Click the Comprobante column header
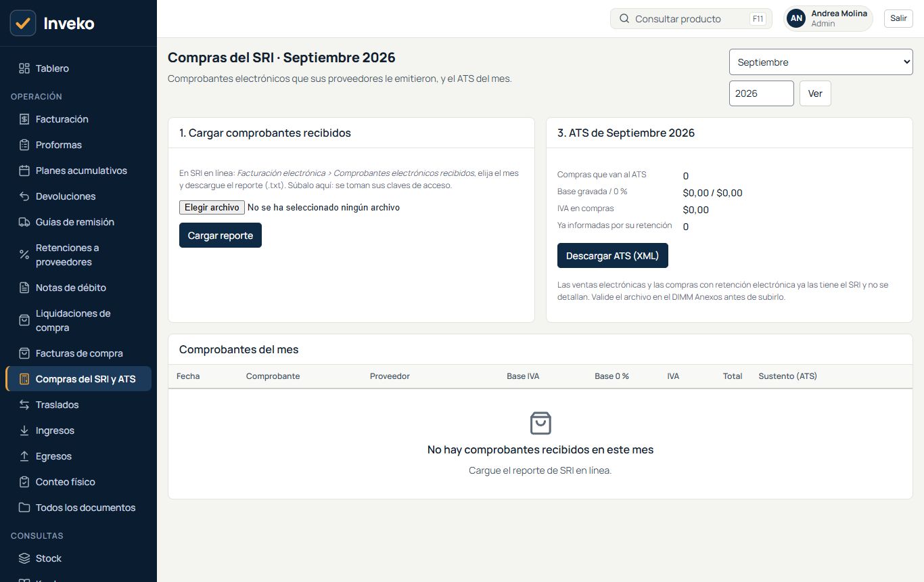 point(273,376)
